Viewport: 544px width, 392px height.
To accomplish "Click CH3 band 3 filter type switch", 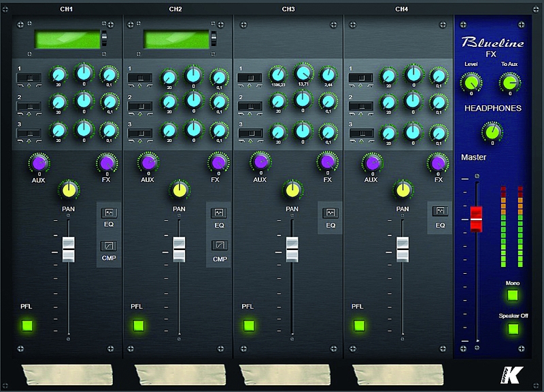I will pyautogui.click(x=250, y=133).
